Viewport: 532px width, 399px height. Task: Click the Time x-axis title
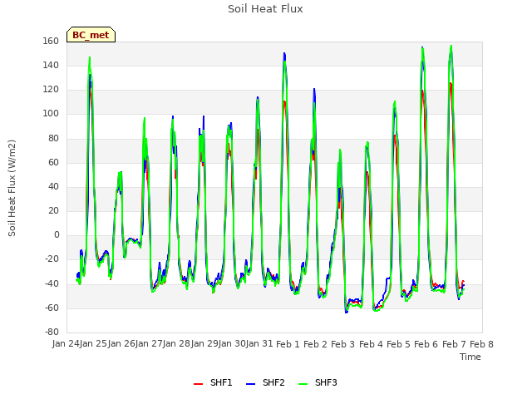(470, 357)
